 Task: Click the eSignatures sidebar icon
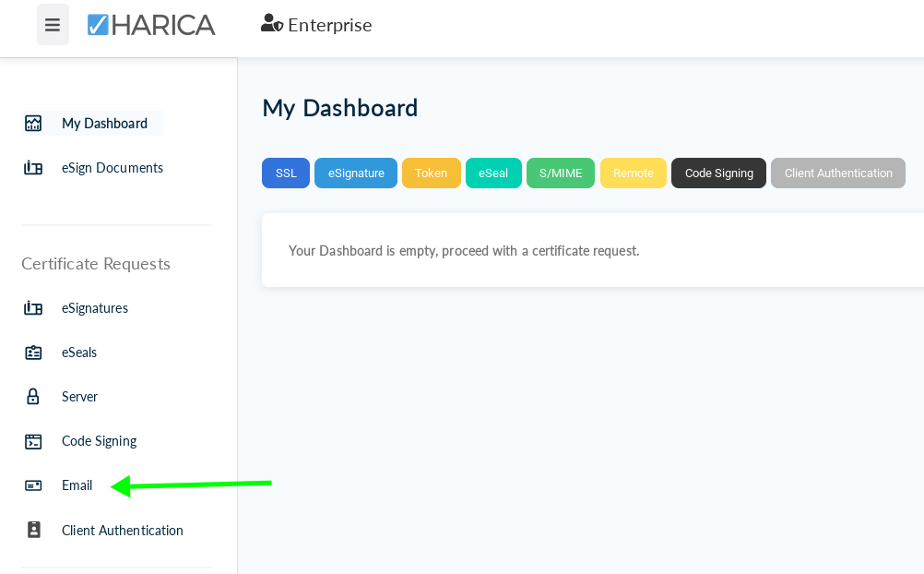(x=33, y=308)
